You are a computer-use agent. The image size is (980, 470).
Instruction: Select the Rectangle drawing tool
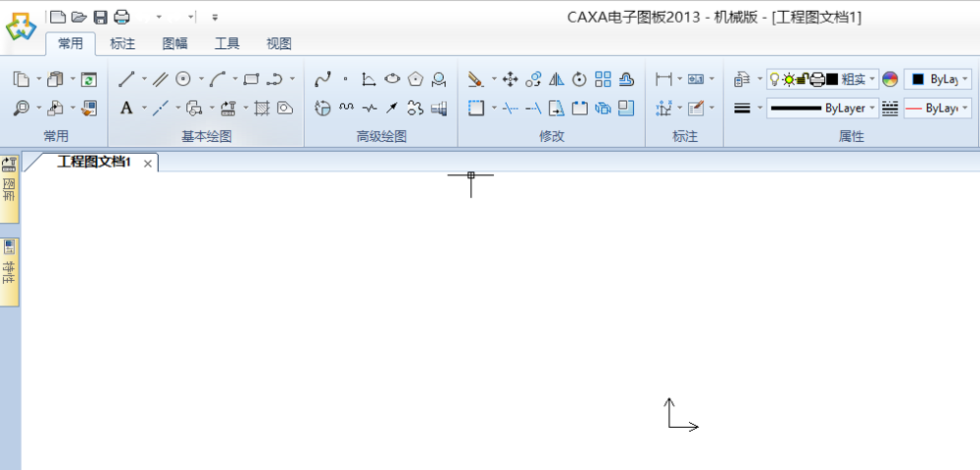point(251,79)
